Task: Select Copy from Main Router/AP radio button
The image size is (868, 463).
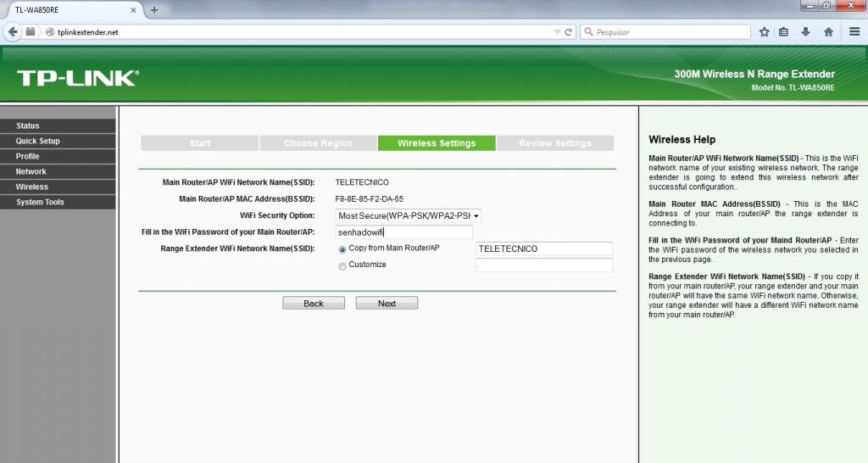Action: [x=342, y=250]
